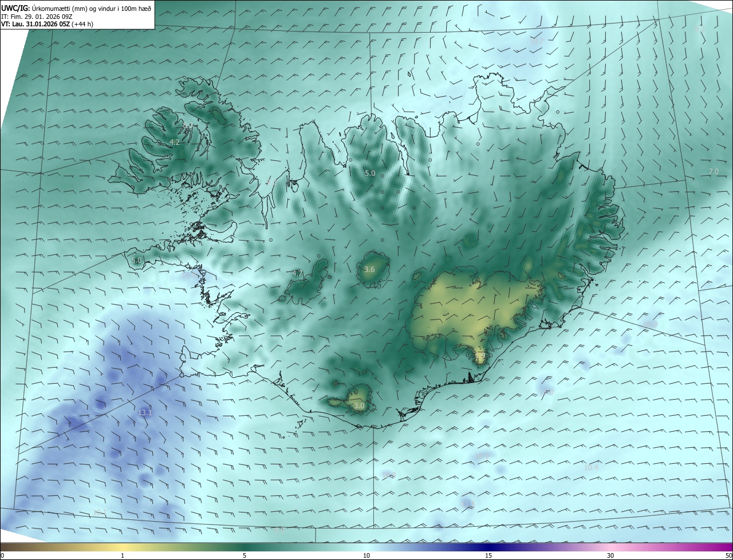The width and height of the screenshot is (733, 560).
Task: Click the "5.0" value on Snæfellsnes peninsula
Action: coord(136,260)
